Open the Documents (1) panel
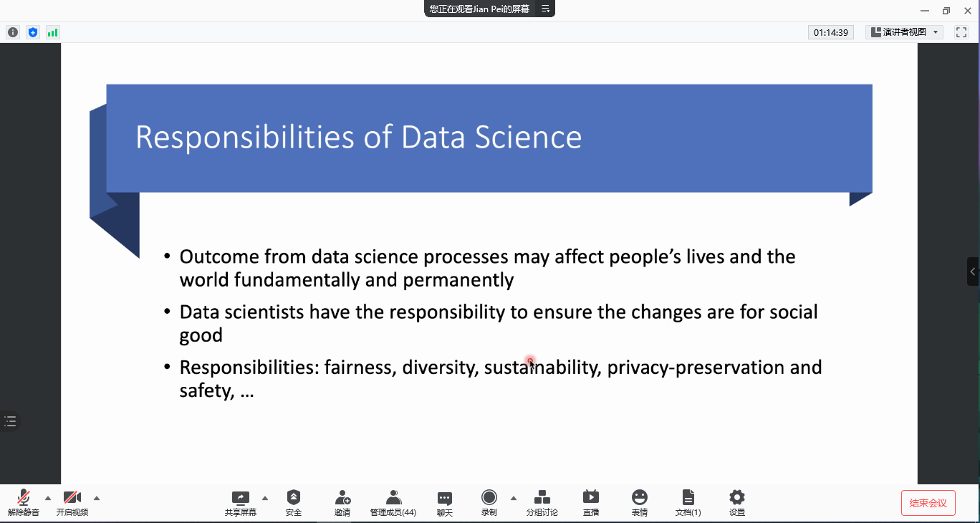This screenshot has height=523, width=980. 688,502
